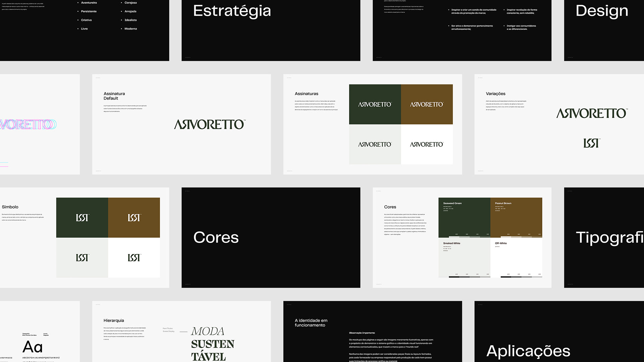This screenshot has height=362, width=644.
Task: Click the 'Para Títulos: Swear Display' caption
Action: [x=169, y=330]
